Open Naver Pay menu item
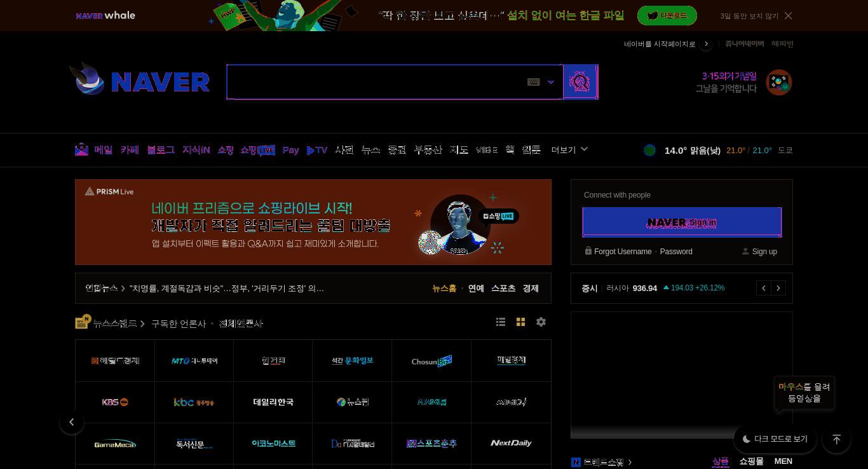This screenshot has height=469, width=868. [290, 150]
